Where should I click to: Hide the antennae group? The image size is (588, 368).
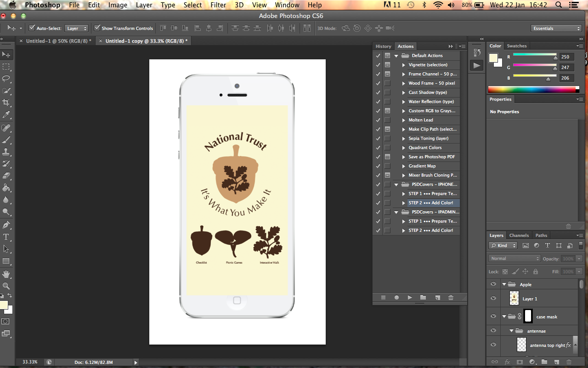(x=493, y=331)
